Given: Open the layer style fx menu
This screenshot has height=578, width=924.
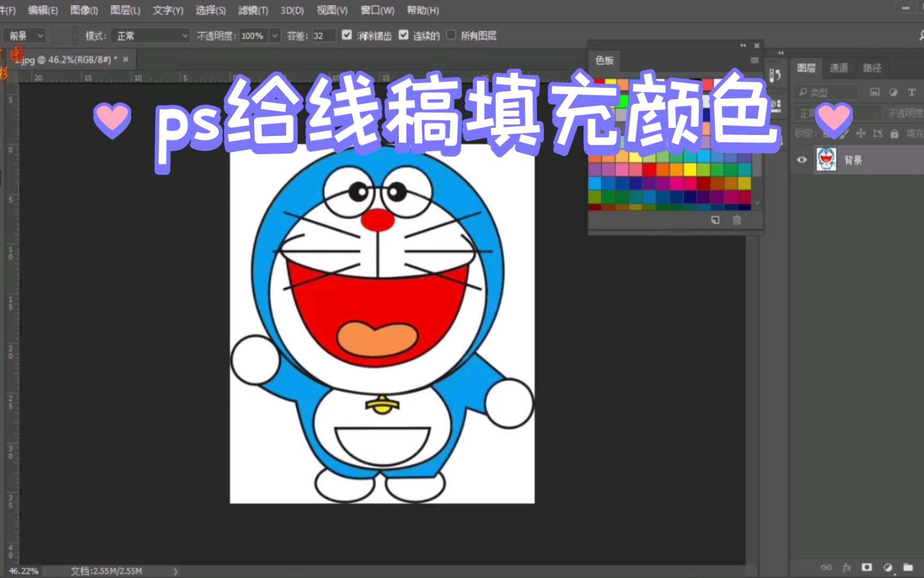Looking at the screenshot, I should pos(847,567).
